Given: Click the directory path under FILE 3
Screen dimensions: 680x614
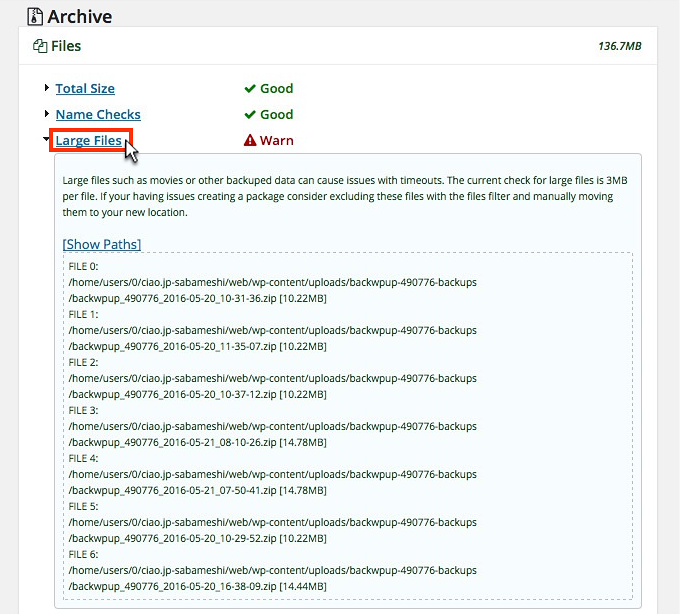Looking at the screenshot, I should coord(272,426).
